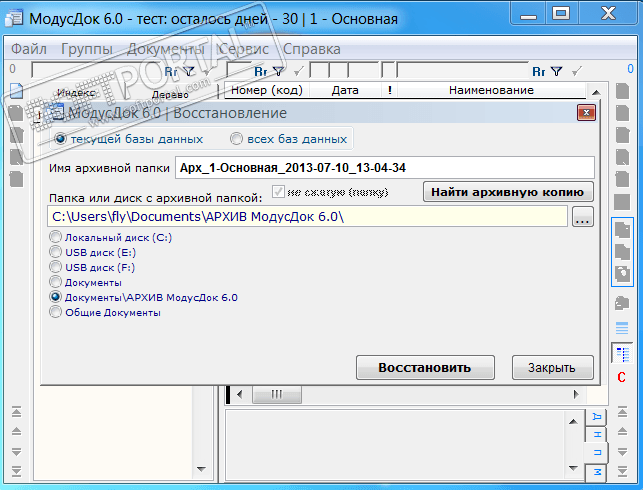643x490 pixels.
Task: Open the Файл menu
Action: (x=29, y=49)
